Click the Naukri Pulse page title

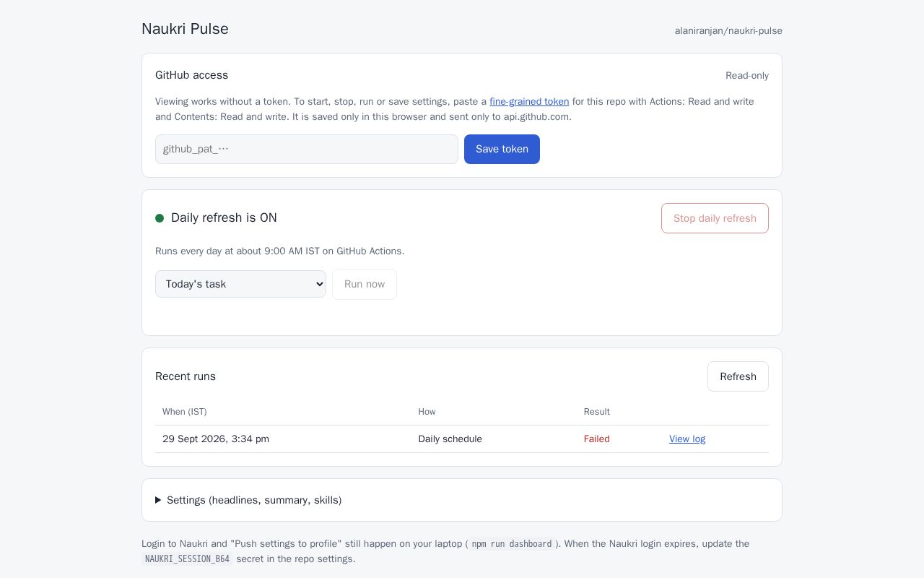tap(185, 29)
